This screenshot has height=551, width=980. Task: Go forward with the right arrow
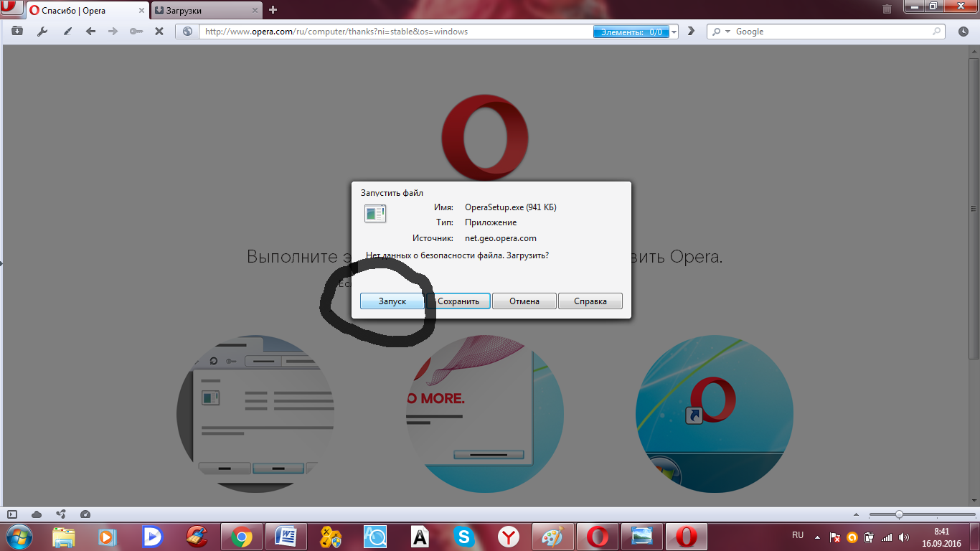point(113,32)
